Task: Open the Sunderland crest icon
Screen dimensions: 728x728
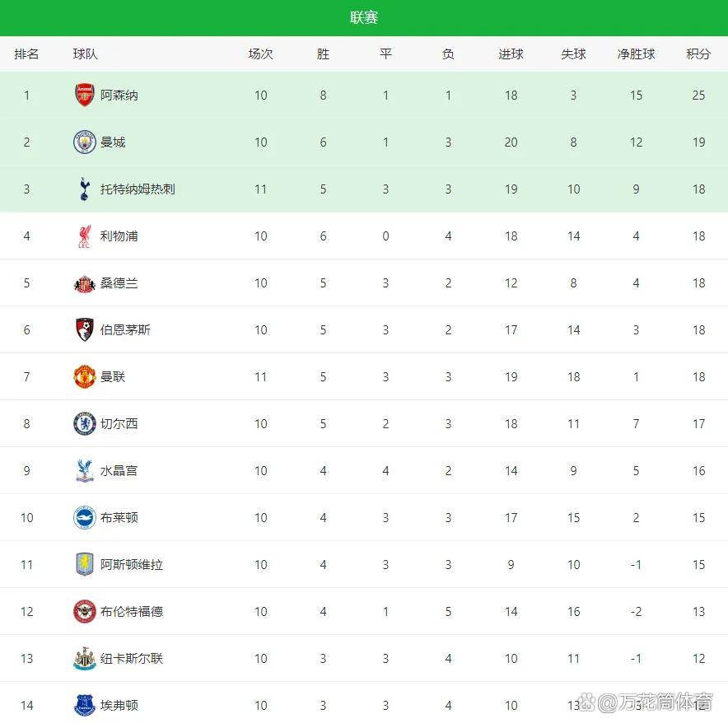Action: (x=85, y=283)
